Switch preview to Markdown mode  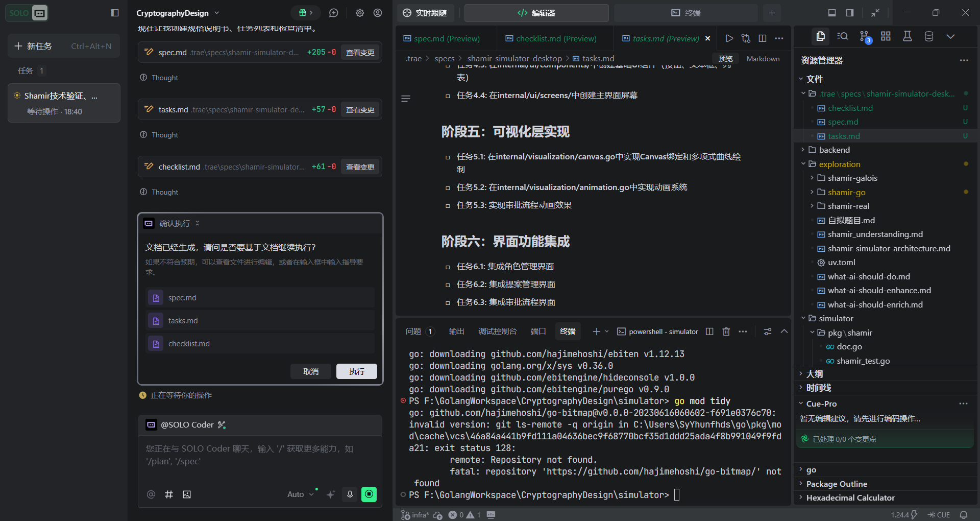[763, 59]
